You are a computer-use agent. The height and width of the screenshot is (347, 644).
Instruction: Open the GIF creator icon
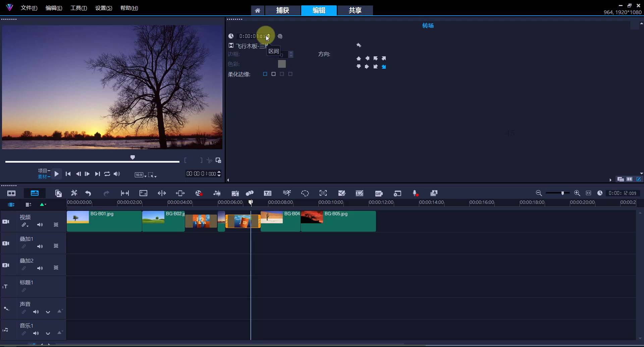coord(379,193)
